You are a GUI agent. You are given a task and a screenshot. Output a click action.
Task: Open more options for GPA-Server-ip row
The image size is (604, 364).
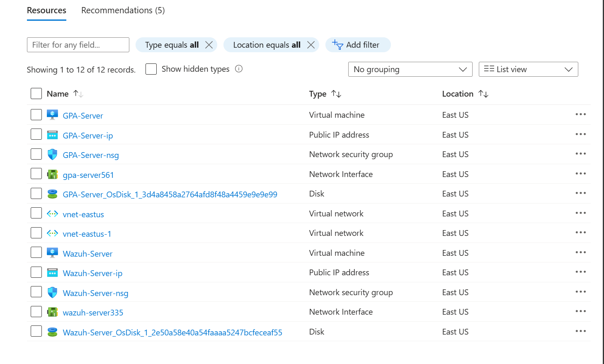pos(581,134)
